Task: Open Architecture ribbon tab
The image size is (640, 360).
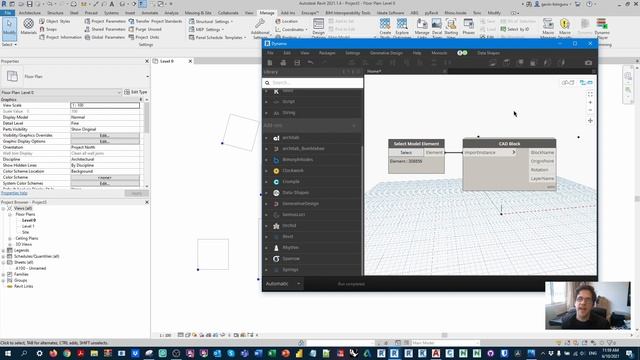Action: pyautogui.click(x=30, y=13)
